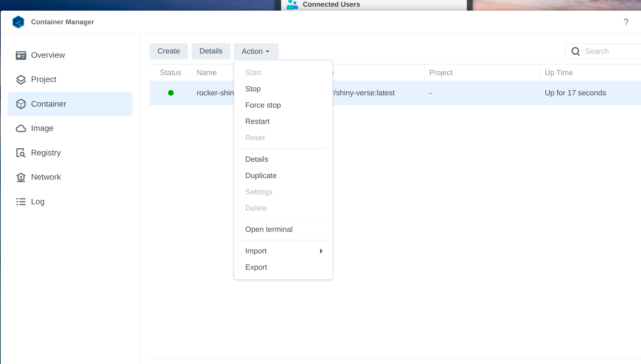
Task: Focus the Search input field
Action: (x=611, y=51)
